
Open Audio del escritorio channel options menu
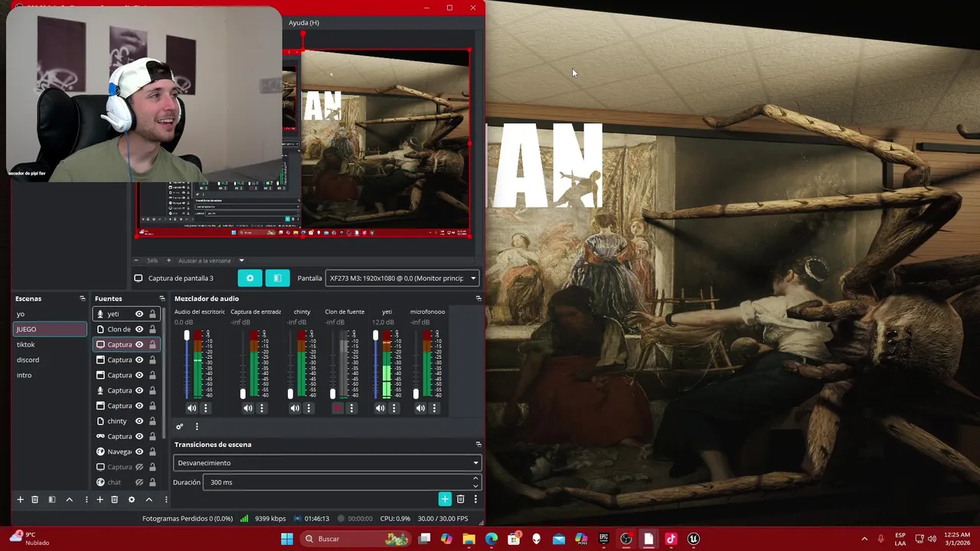point(205,408)
